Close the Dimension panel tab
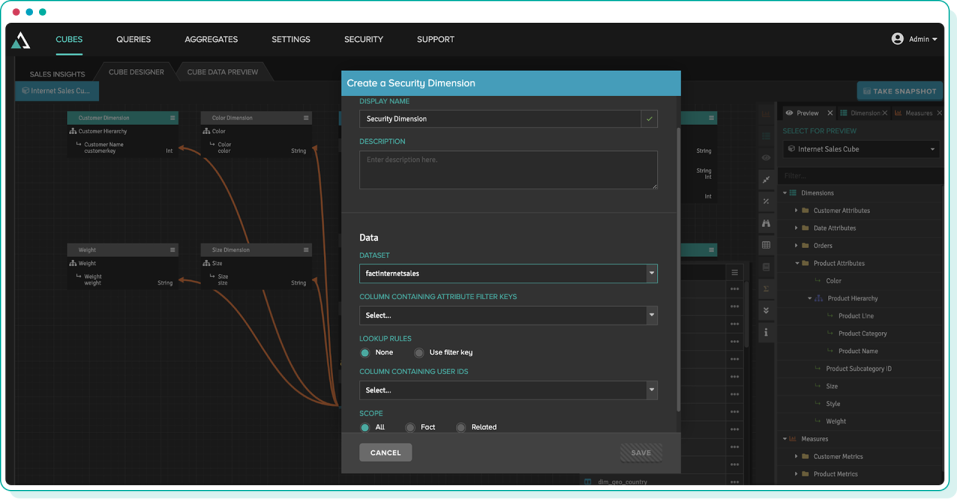 pyautogui.click(x=885, y=113)
